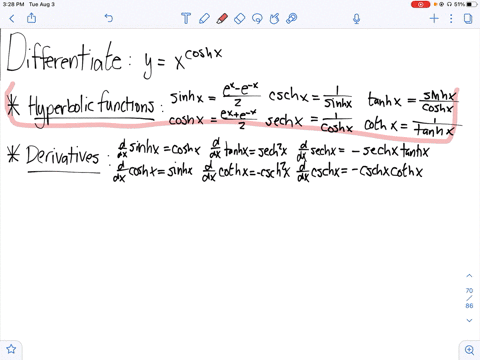Jump to next page with down chevron
The height and width of the screenshot is (360, 480).
pyautogui.click(x=469, y=320)
